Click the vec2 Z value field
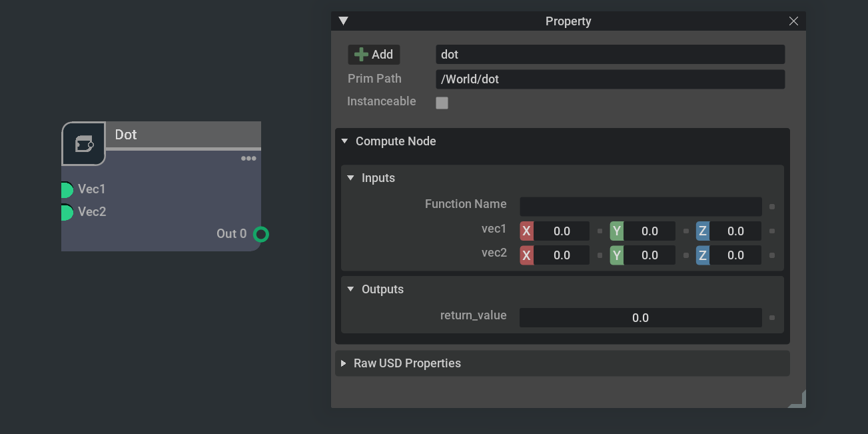Screen dimensions: 868x434 coord(735,255)
